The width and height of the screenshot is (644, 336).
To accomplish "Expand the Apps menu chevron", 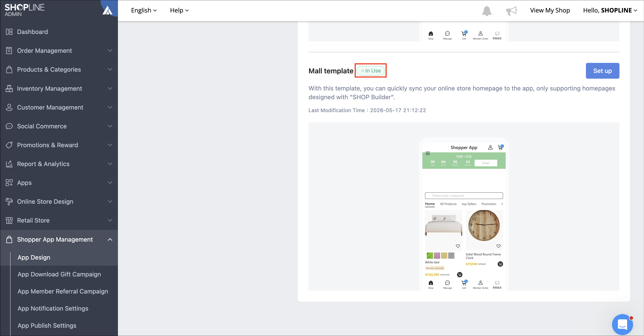I will point(110,183).
